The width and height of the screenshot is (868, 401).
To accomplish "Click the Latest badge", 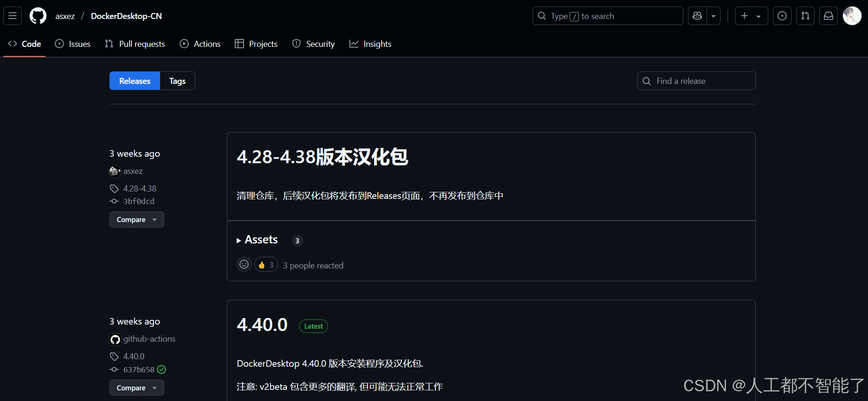I will (314, 326).
